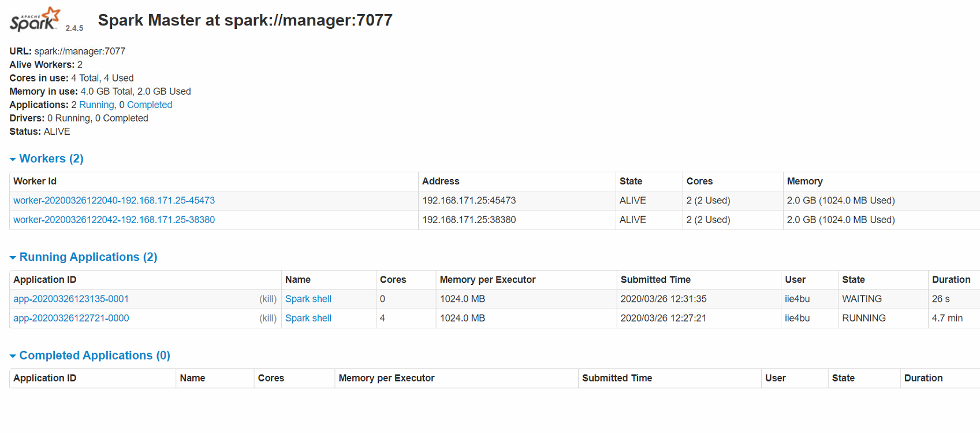Select the Cores in use line
The width and height of the screenshot is (980, 433).
pos(72,77)
